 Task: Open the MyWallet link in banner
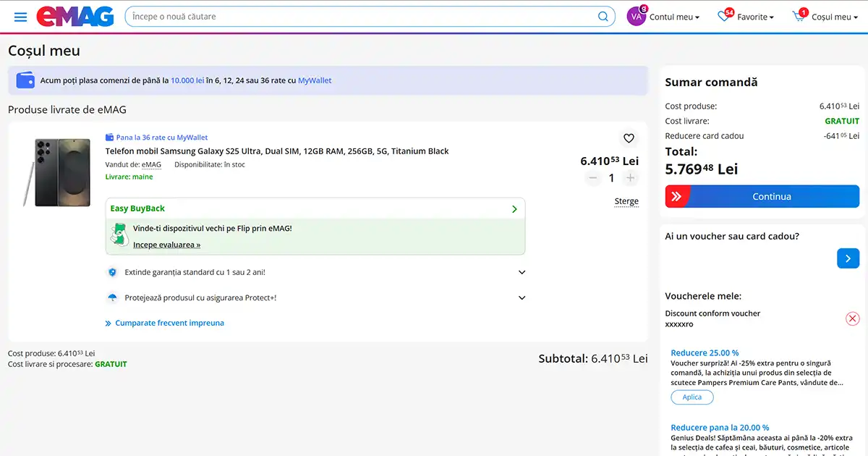click(315, 80)
